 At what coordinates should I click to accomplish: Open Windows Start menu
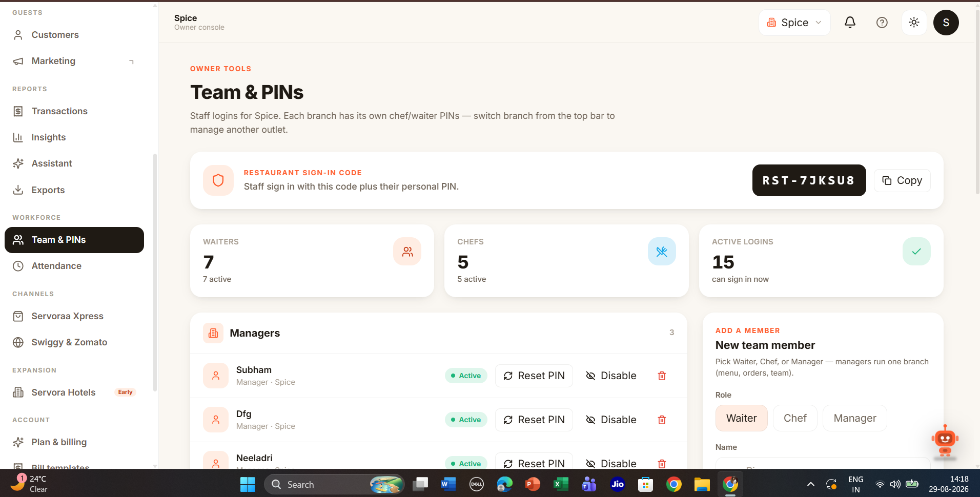(x=248, y=484)
